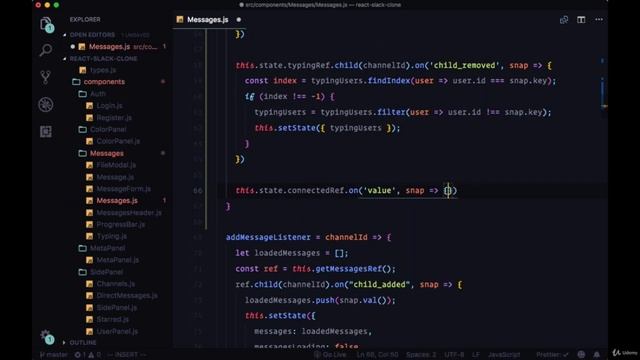Select Messages.js in the Messages folder
This screenshot has height=360, width=640.
click(117, 200)
